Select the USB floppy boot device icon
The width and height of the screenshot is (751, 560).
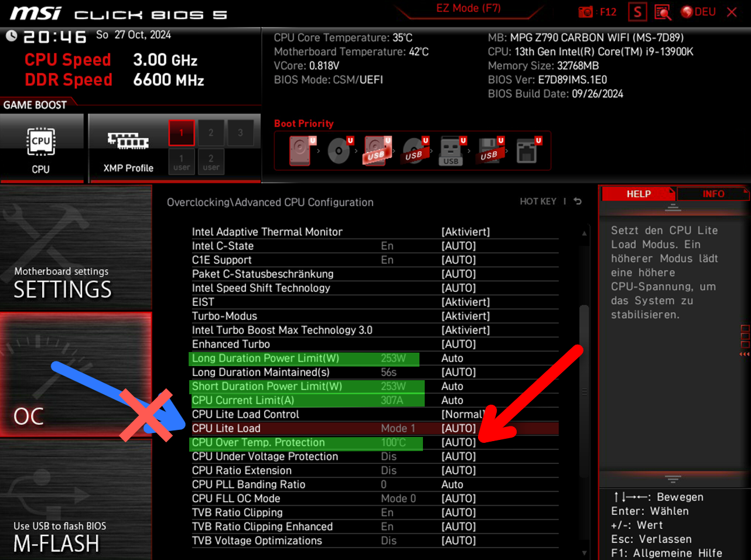point(490,151)
